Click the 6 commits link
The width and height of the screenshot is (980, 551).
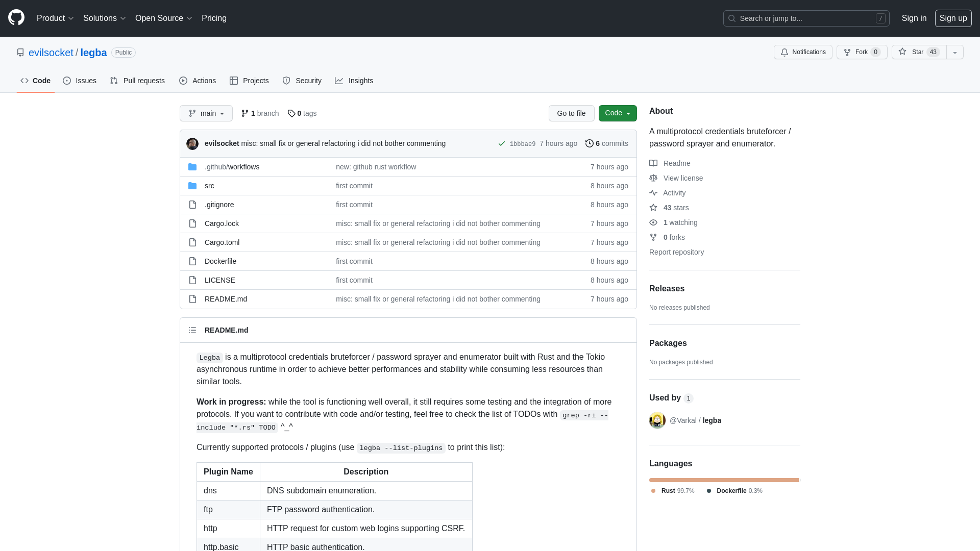(x=607, y=143)
